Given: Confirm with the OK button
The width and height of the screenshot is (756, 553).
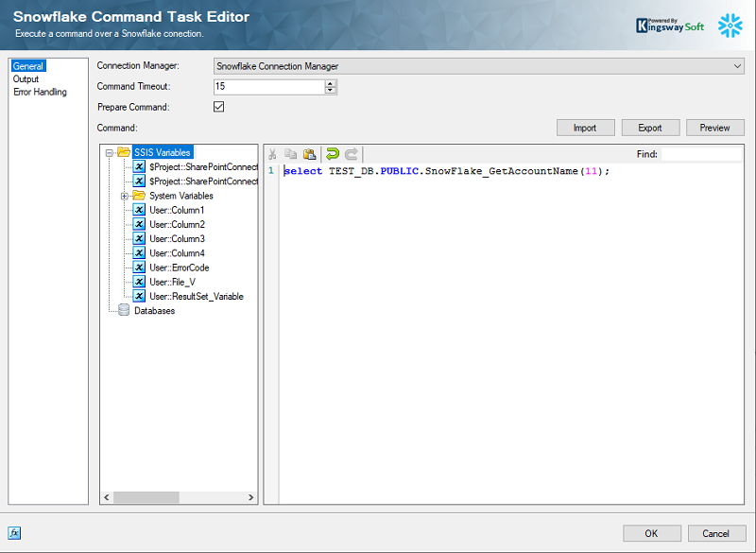Looking at the screenshot, I should (652, 533).
